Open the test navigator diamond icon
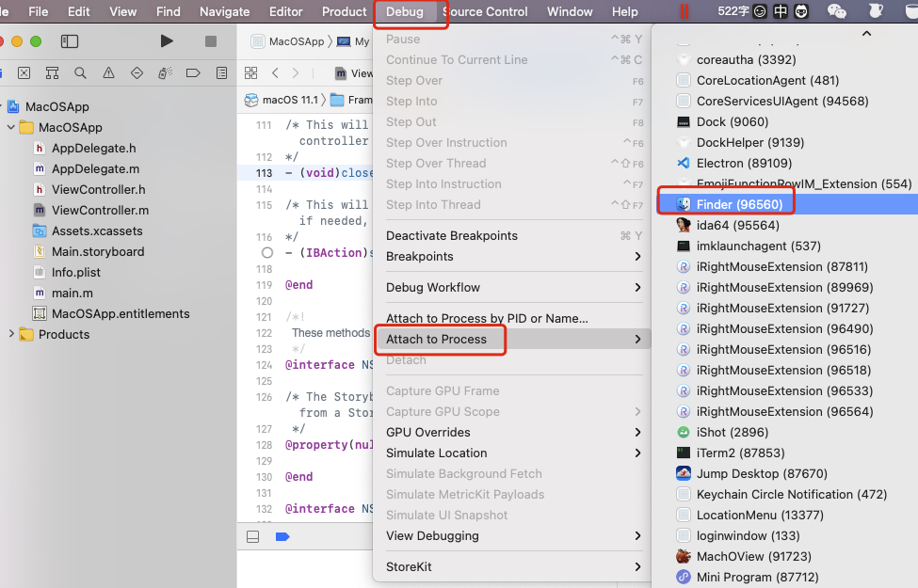Image resolution: width=918 pixels, height=588 pixels. pos(137,73)
